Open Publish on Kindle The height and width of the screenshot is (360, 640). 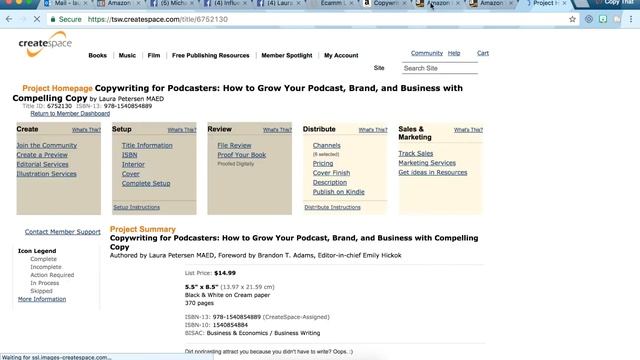[338, 192]
